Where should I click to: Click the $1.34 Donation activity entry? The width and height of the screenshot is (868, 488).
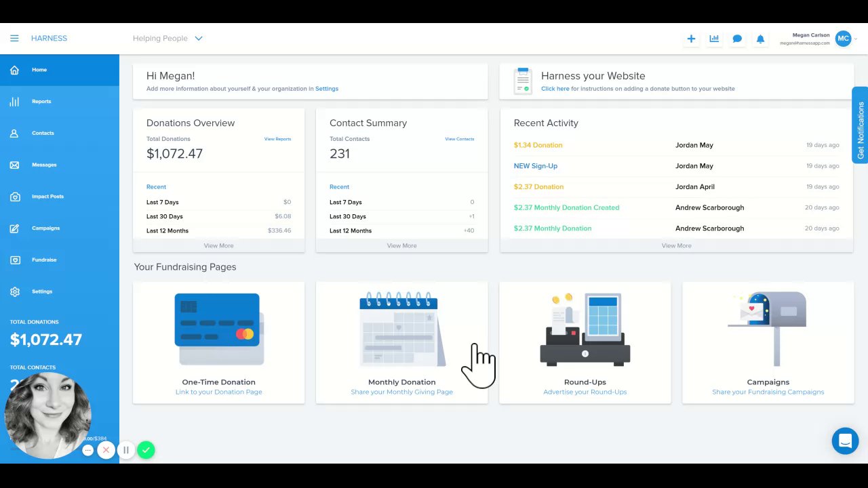(538, 145)
